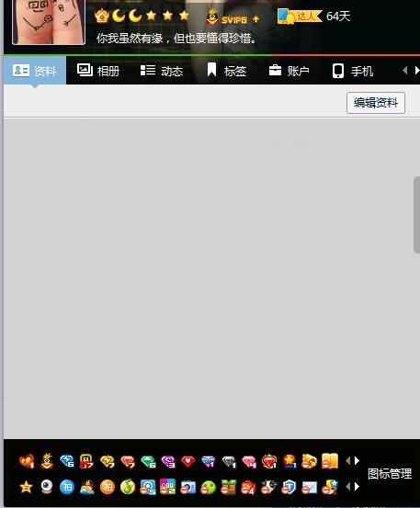The width and height of the screenshot is (420, 508).
Task: Click the disabled pink-blue level 2 icon
Action: click(x=168, y=487)
